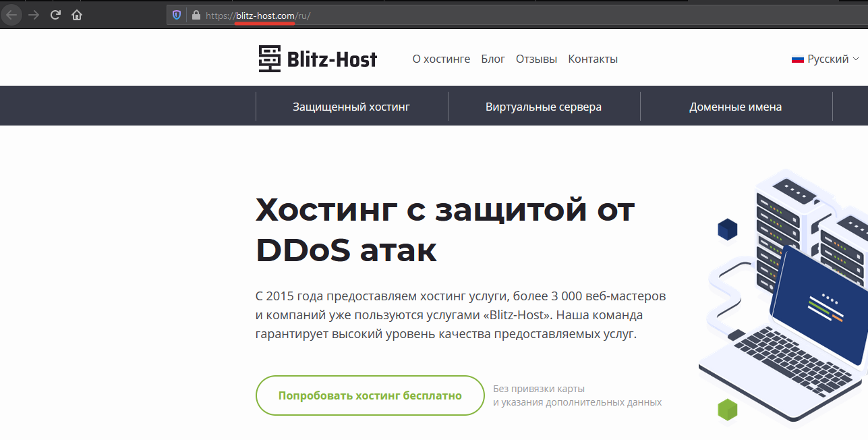The image size is (868, 440).
Task: Click the Russian flag icon
Action: tap(798, 59)
